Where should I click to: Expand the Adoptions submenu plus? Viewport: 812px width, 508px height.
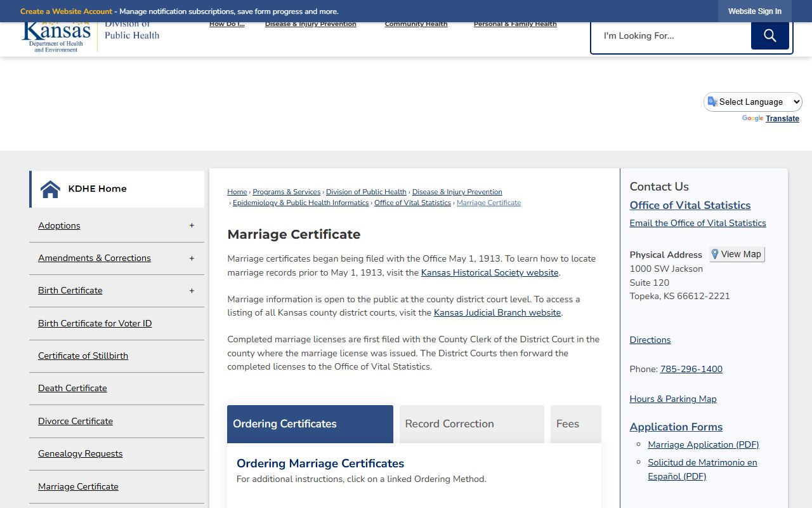point(192,225)
